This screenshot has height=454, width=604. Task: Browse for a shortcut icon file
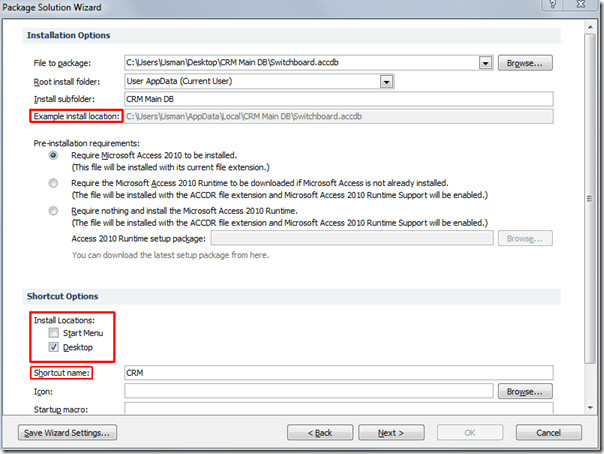525,391
